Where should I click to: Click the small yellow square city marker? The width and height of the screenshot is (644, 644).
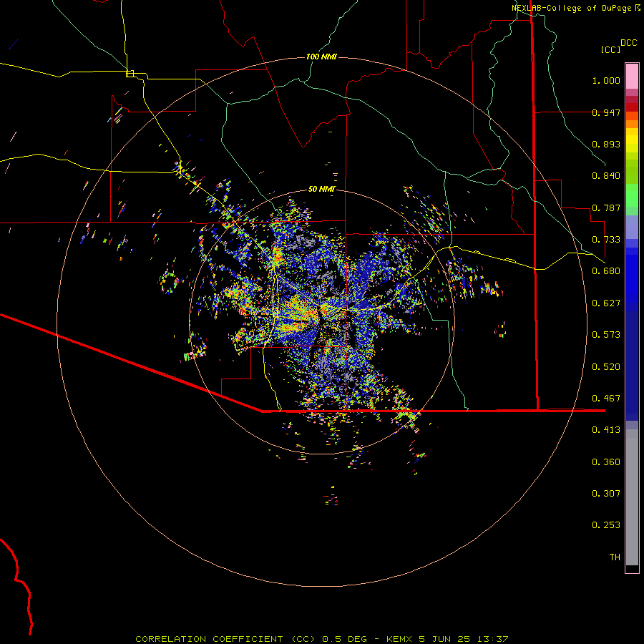(130, 74)
